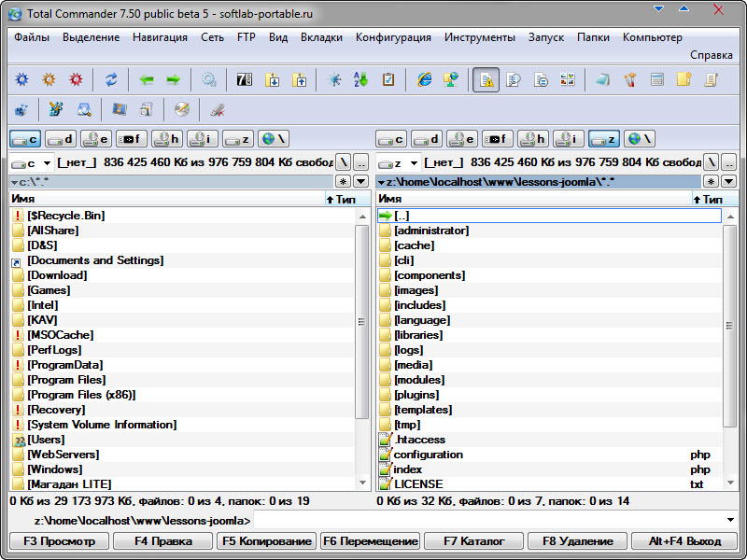Go back with the green left arrow
This screenshot has height=560, width=747.
(x=147, y=79)
